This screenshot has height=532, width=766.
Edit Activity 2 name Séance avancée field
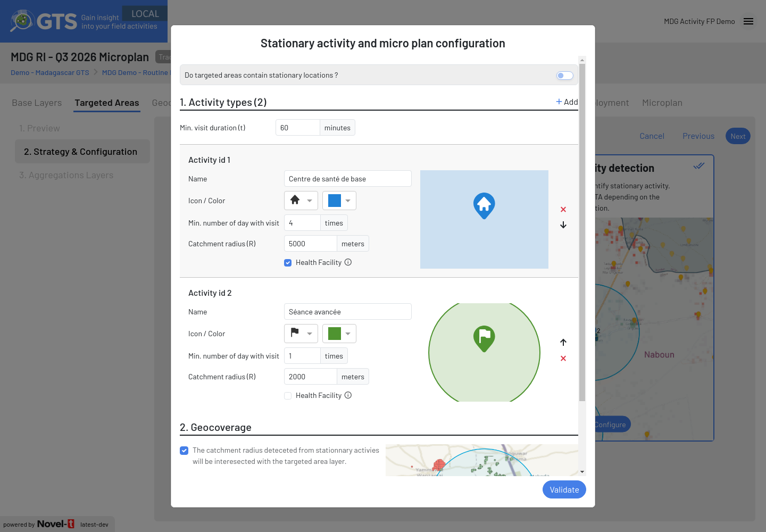[348, 312]
